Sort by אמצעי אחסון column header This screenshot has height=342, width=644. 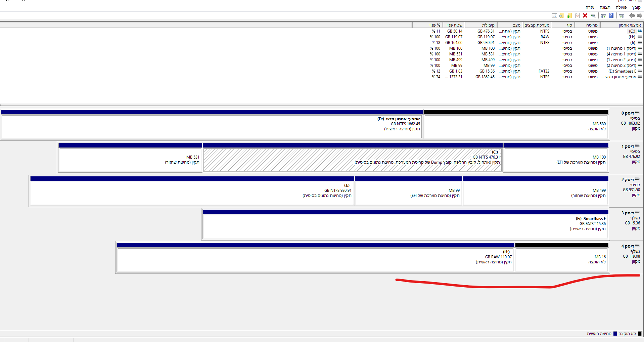click(x=622, y=25)
